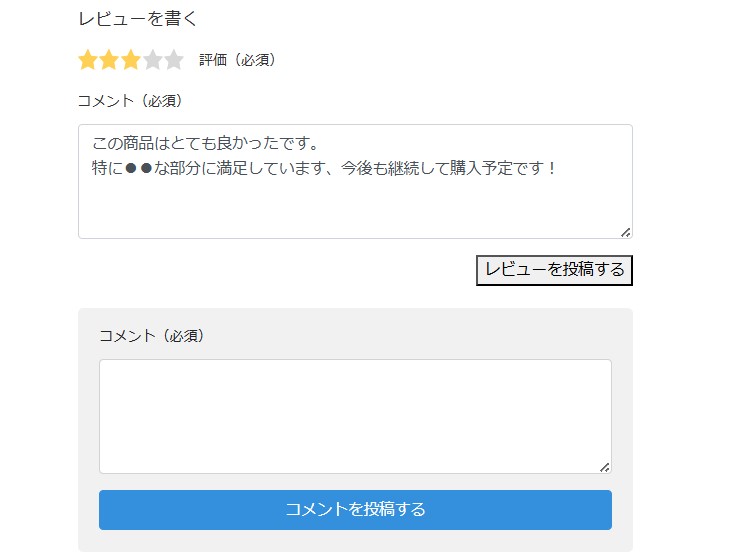Click the ●● placeholder in the review text

coord(139,168)
